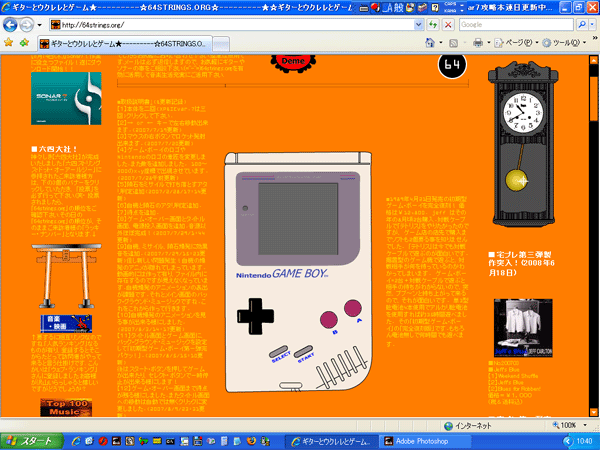Stop loading with the red X icon
The width and height of the screenshot is (600, 450).
[448, 25]
